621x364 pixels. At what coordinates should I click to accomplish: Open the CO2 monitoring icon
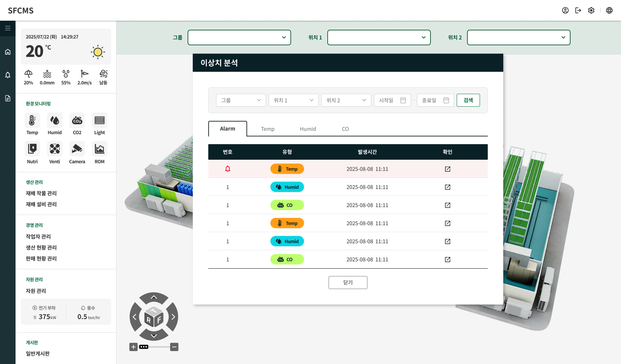tap(77, 121)
